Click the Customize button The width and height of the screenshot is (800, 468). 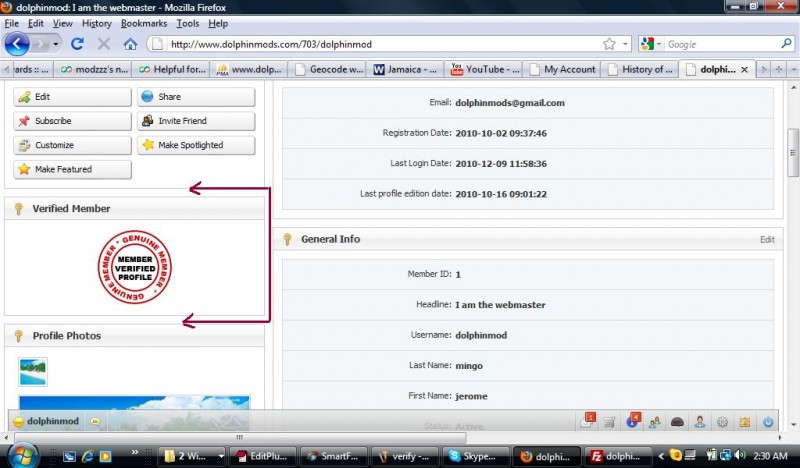pos(72,145)
